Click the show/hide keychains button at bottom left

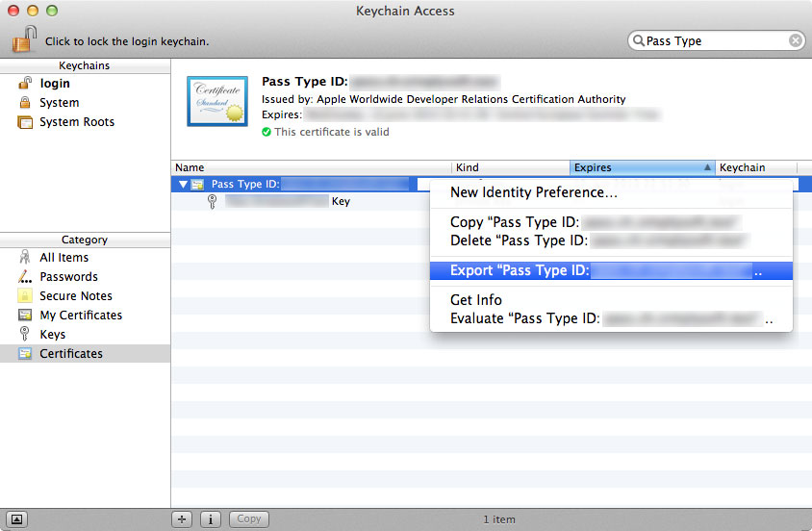16,519
